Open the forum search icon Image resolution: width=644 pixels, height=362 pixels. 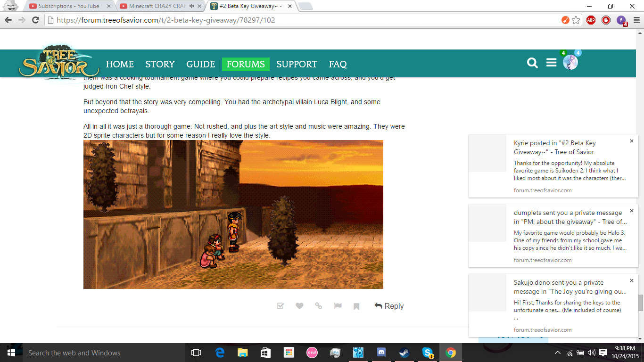(x=532, y=63)
